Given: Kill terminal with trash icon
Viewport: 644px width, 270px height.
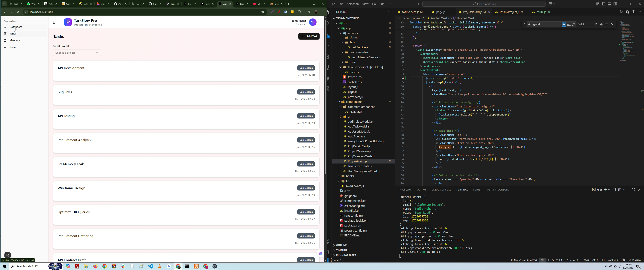Looking at the screenshot, I should coord(619,190).
